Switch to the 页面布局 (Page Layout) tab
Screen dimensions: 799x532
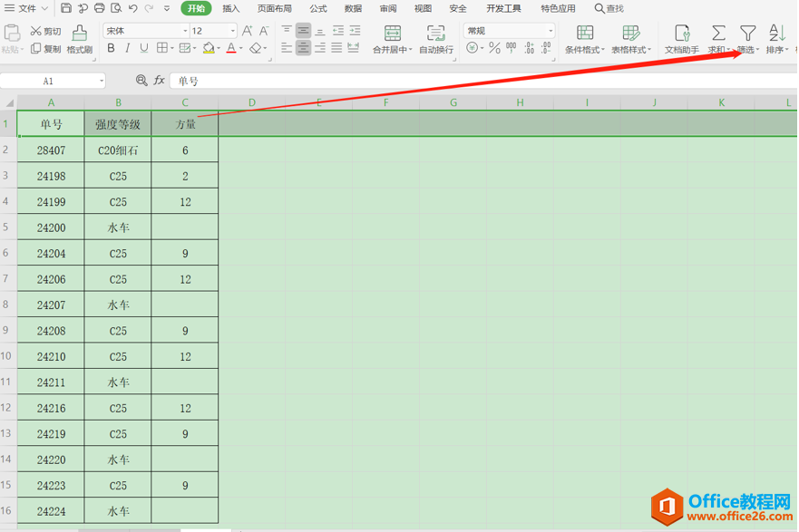[275, 8]
